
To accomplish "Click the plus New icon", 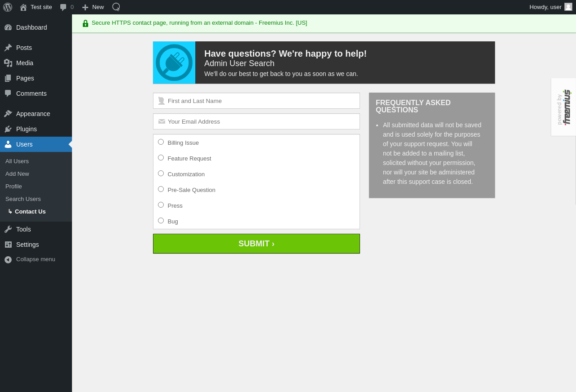I will (x=85, y=7).
